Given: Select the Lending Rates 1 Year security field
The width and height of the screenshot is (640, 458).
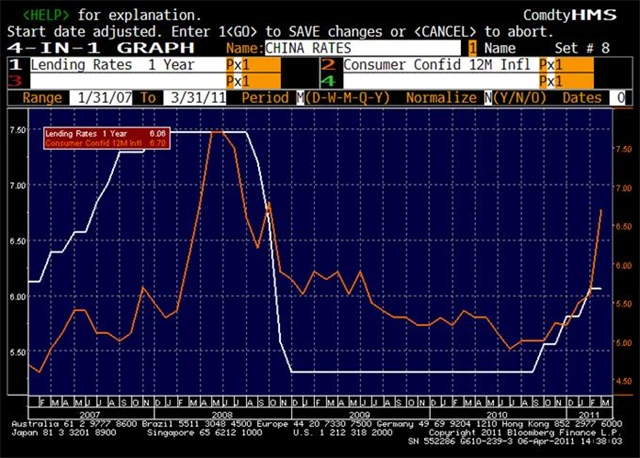Looking at the screenshot, I should (127, 65).
